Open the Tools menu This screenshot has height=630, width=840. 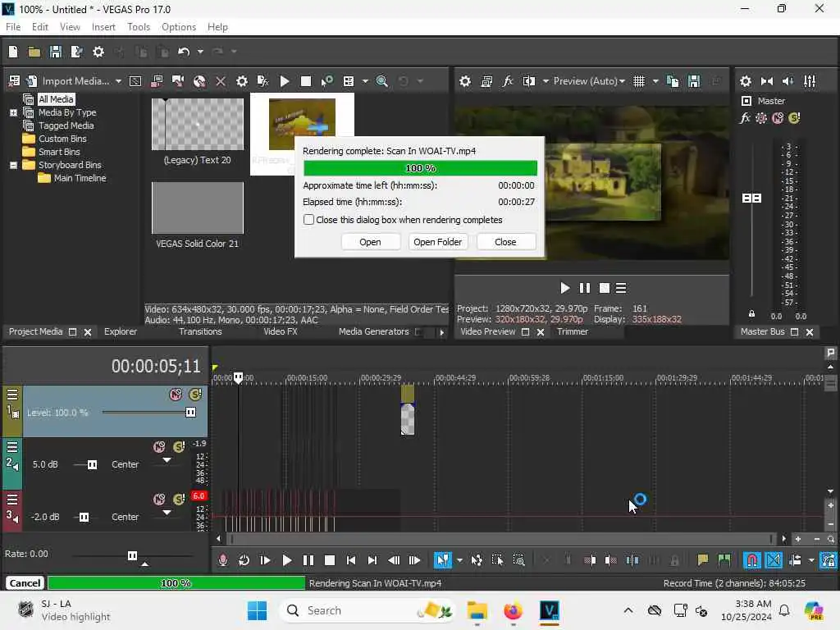coord(138,27)
